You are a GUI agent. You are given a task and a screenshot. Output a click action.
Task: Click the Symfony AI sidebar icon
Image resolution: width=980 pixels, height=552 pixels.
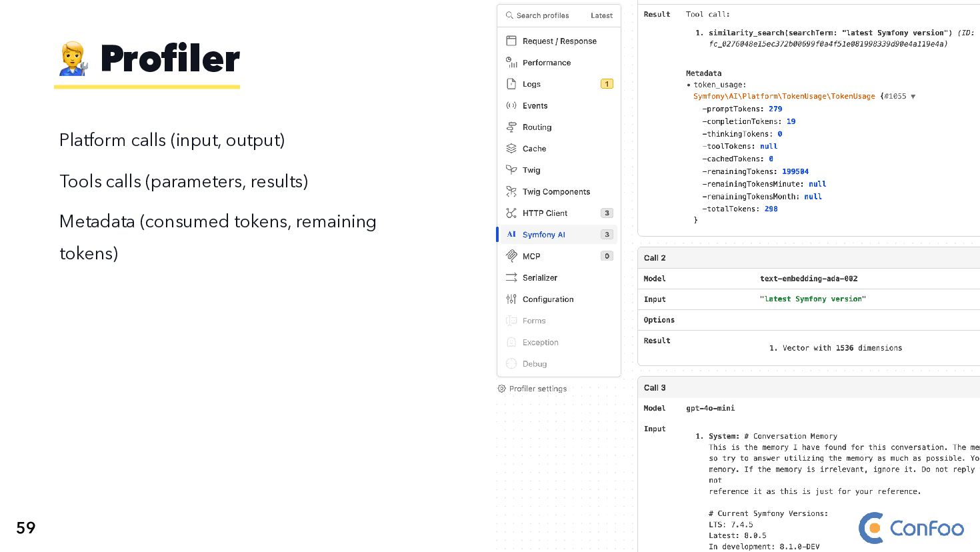coord(511,235)
